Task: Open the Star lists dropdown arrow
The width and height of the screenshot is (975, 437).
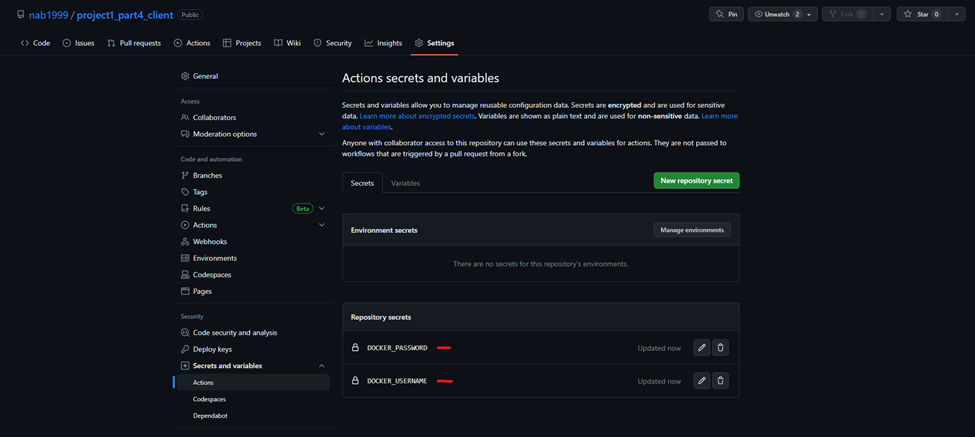Action: pyautogui.click(x=957, y=14)
